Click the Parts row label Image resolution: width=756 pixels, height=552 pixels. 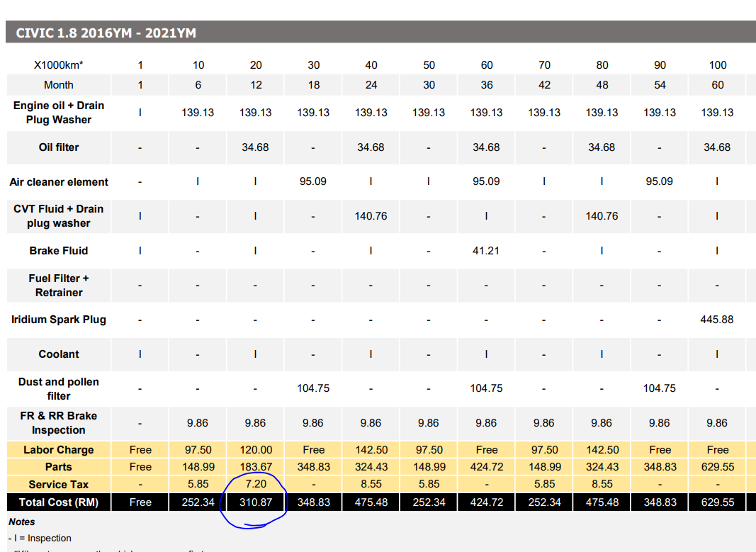pos(58,467)
